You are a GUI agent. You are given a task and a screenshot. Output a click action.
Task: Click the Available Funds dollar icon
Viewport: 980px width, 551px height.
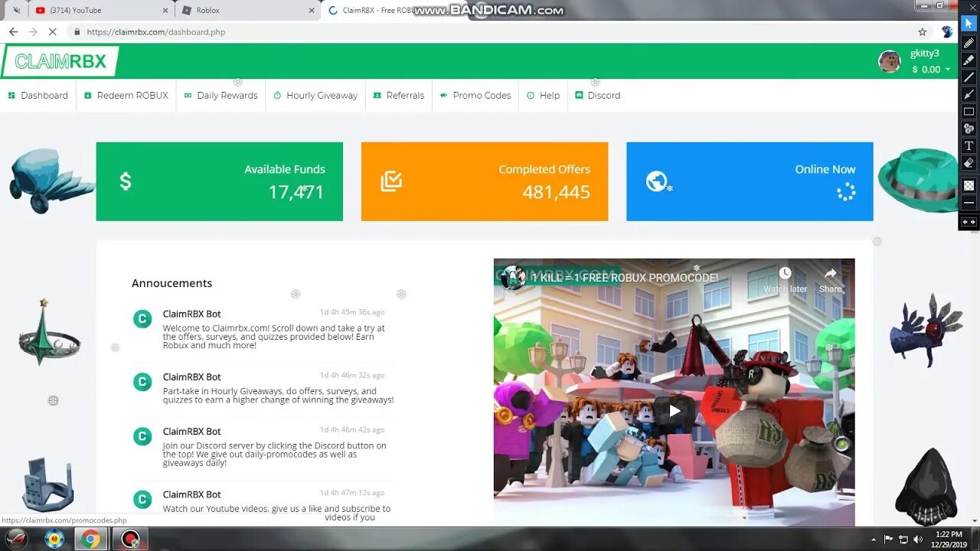coord(126,181)
